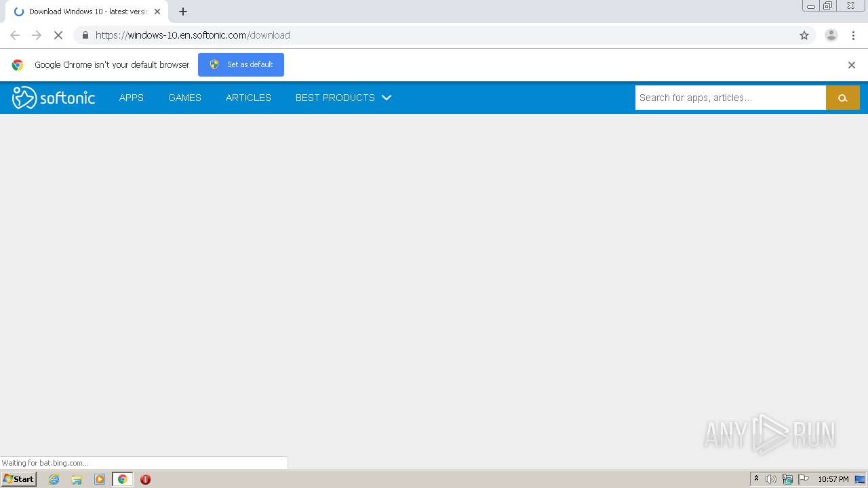This screenshot has width=868, height=488.
Task: Open Chrome's three-dot menu
Action: click(x=853, y=35)
